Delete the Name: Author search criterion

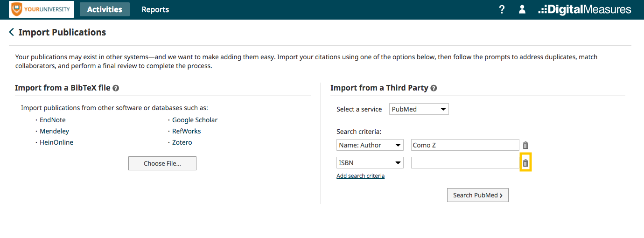pyautogui.click(x=525, y=145)
